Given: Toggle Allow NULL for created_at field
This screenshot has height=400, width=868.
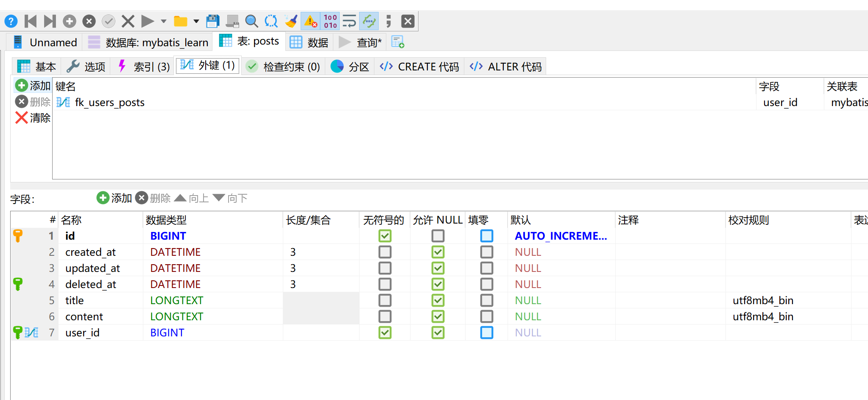Looking at the screenshot, I should coord(438,252).
